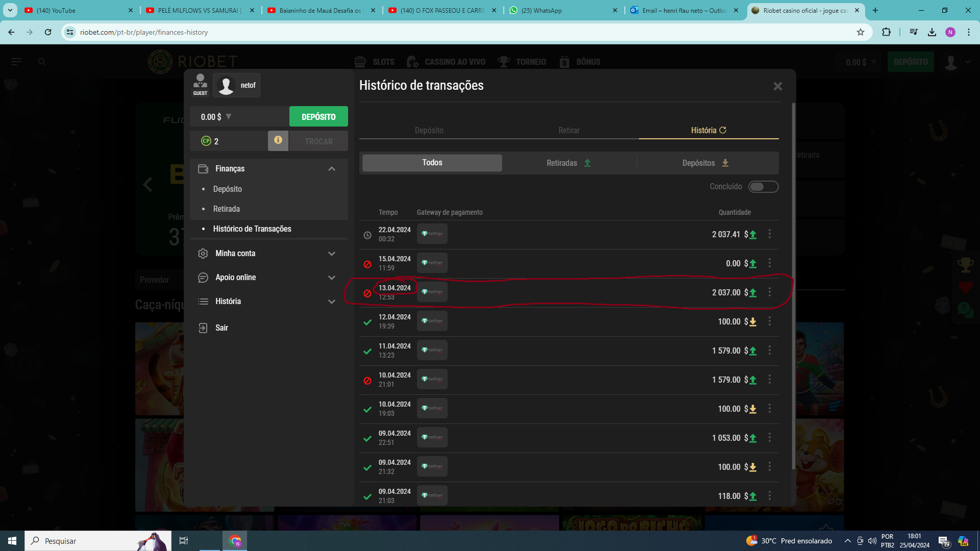Open the Retirada link under Finanças

[x=227, y=209]
